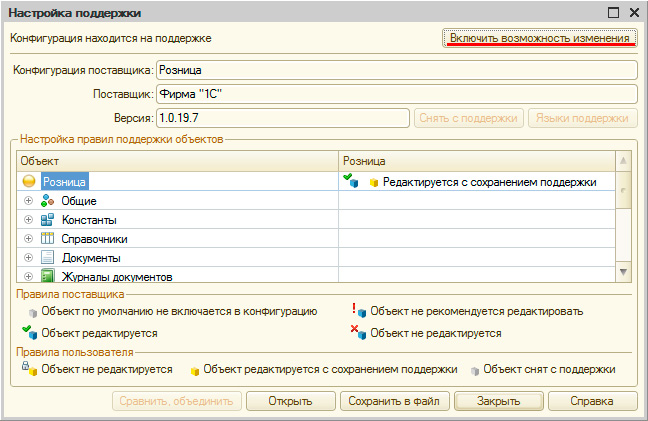Click the Документы tree node icon
This screenshot has width=648, height=421.
click(47, 258)
